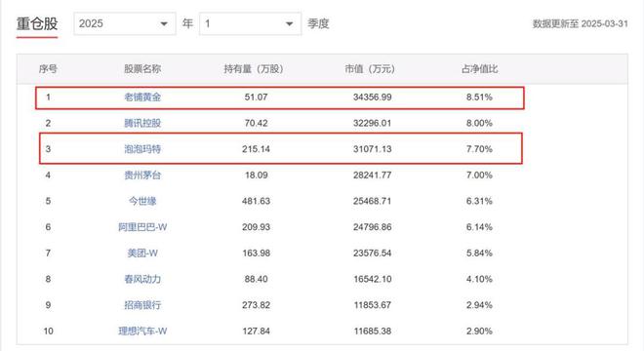Open the 贵州茅台 stock link
This screenshot has height=351, width=644.
(142, 175)
